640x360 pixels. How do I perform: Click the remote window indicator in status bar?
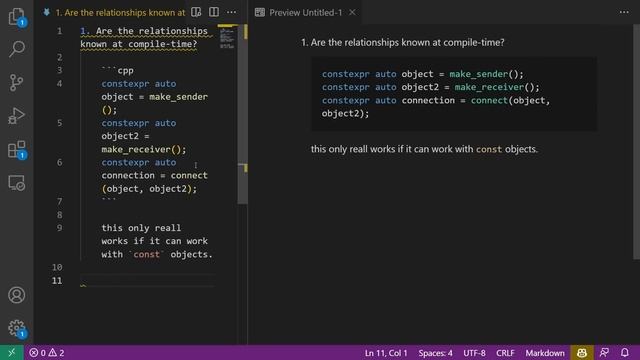pos(12,353)
